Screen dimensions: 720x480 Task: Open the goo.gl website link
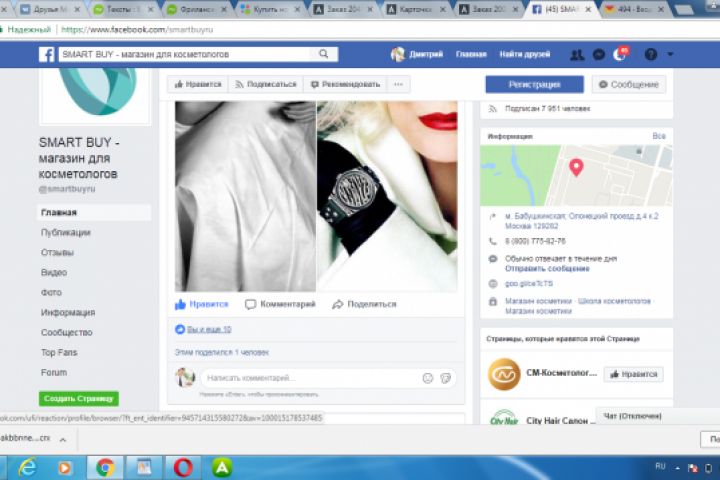529,284
